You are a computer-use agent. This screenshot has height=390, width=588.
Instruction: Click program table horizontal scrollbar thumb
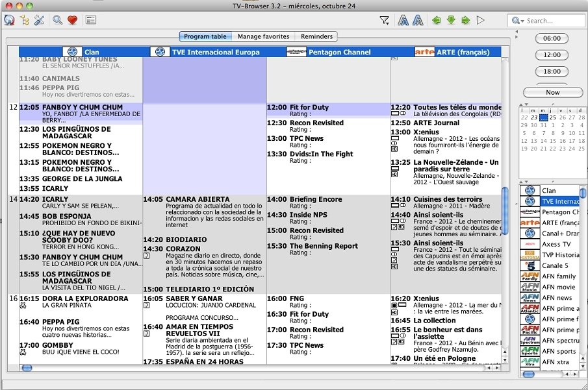(27, 368)
